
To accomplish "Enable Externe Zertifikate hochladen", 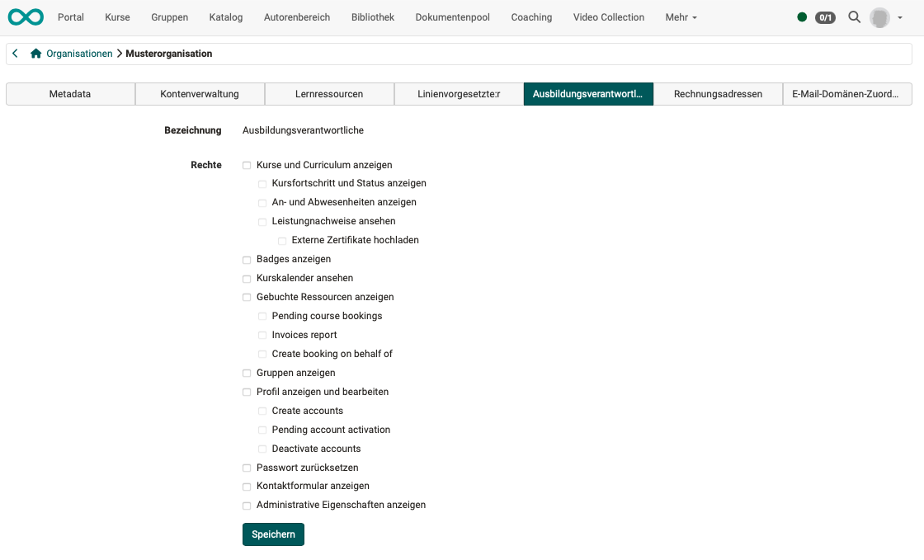I will tap(282, 240).
